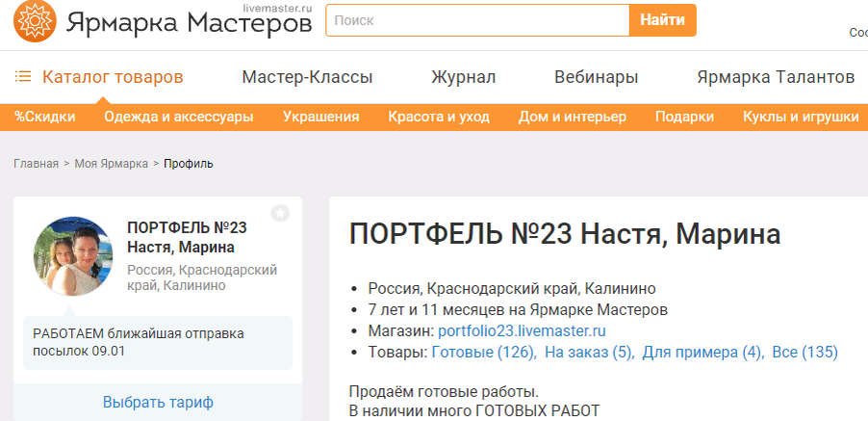Screen dimensions: 868x421
Task: Open the Журнал section
Action: click(x=463, y=77)
